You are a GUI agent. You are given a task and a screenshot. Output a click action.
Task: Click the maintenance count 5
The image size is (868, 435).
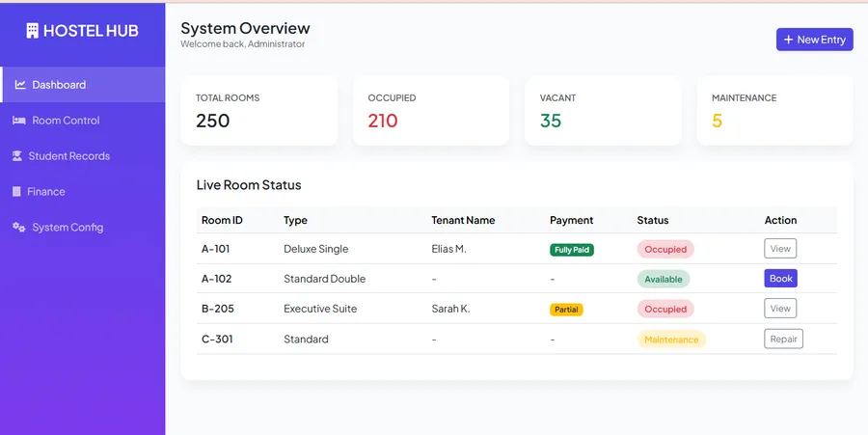pos(717,121)
